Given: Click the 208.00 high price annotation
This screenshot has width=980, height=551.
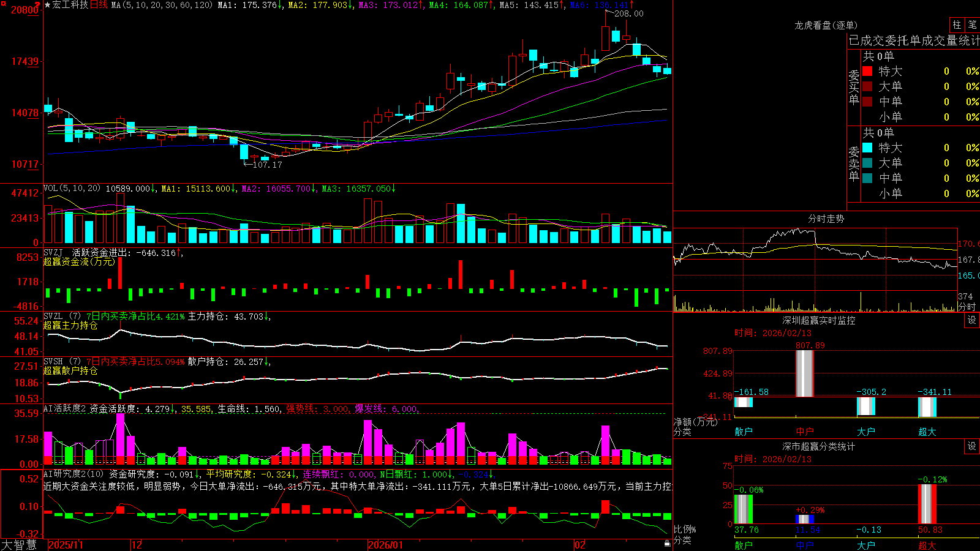Looking at the screenshot, I should (628, 13).
